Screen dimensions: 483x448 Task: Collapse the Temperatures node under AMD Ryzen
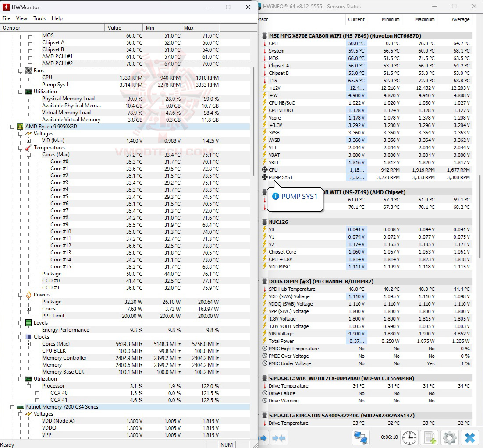point(20,148)
